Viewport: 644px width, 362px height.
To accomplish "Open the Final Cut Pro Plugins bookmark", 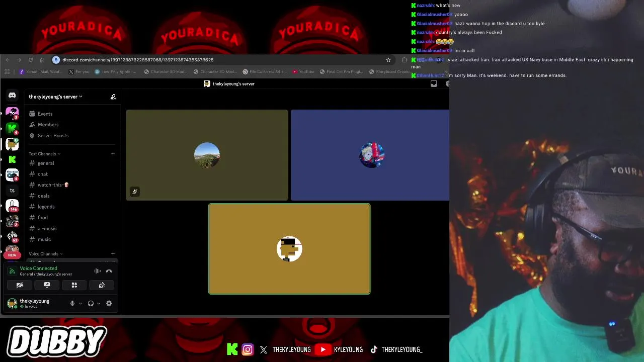I will (342, 72).
